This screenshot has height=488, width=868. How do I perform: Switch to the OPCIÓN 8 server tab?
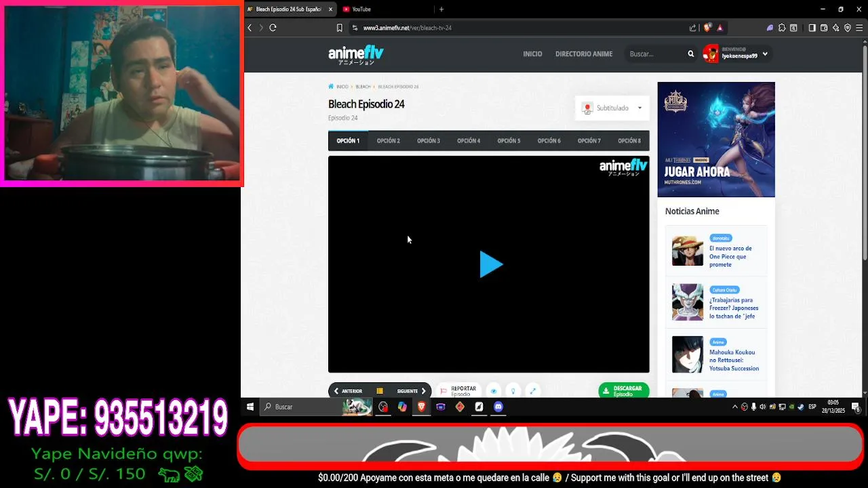(x=629, y=141)
